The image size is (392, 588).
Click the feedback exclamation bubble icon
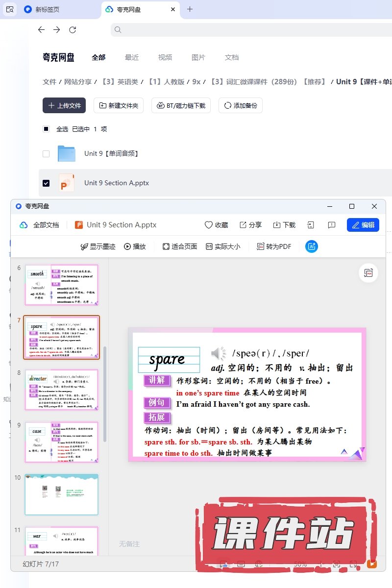point(332,225)
